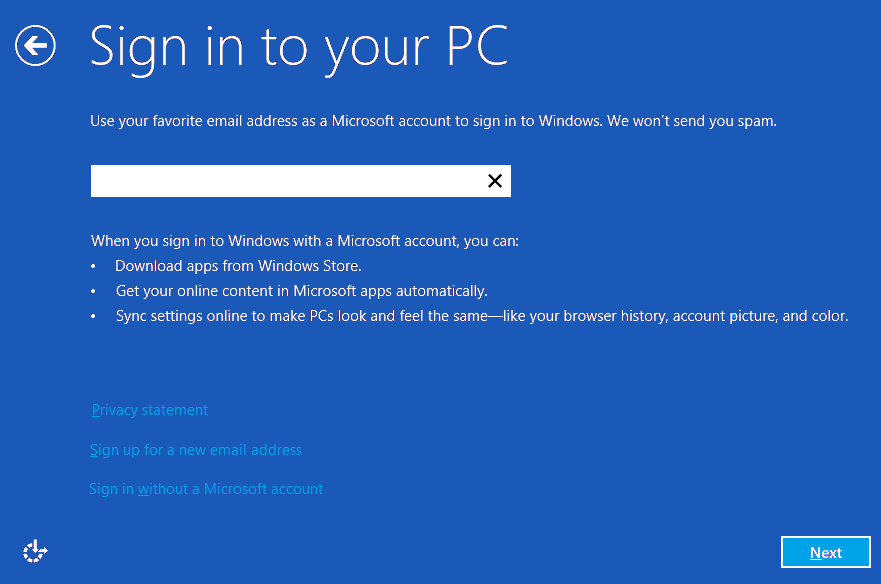
Task: Choose Sign up for a new email address
Action: coord(196,450)
